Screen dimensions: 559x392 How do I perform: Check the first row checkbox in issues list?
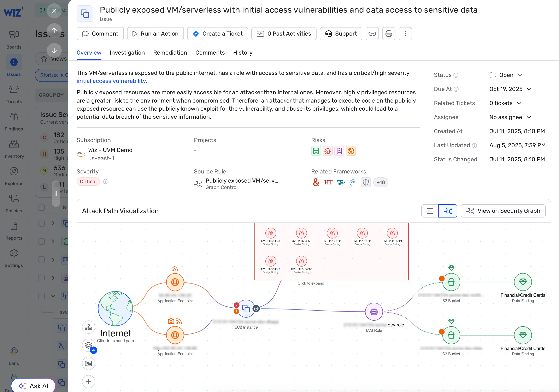(41, 223)
